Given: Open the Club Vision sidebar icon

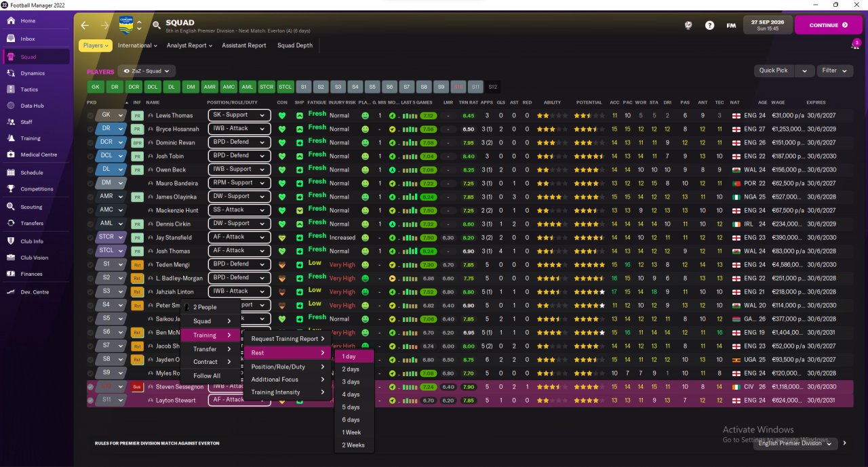Looking at the screenshot, I should coord(12,258).
